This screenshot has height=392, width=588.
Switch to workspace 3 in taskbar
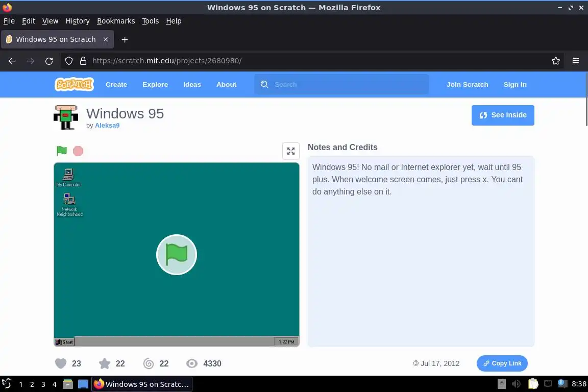pos(43,384)
